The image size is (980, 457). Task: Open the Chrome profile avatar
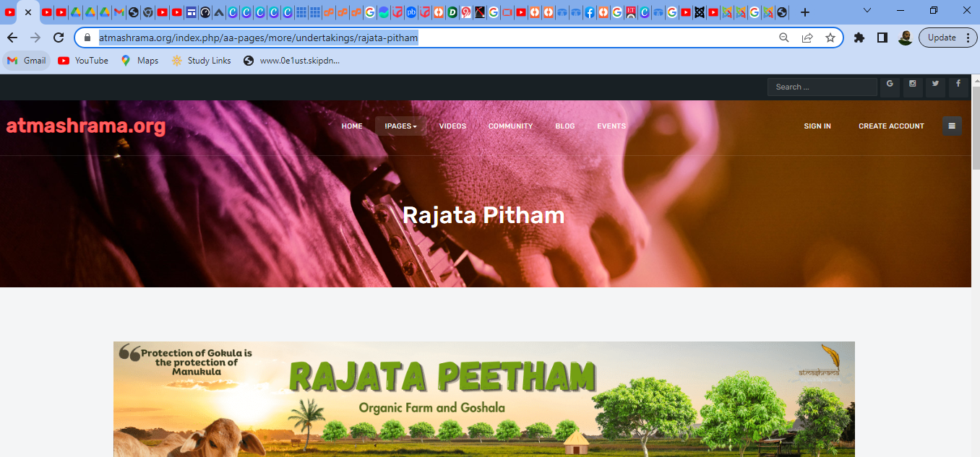click(906, 38)
